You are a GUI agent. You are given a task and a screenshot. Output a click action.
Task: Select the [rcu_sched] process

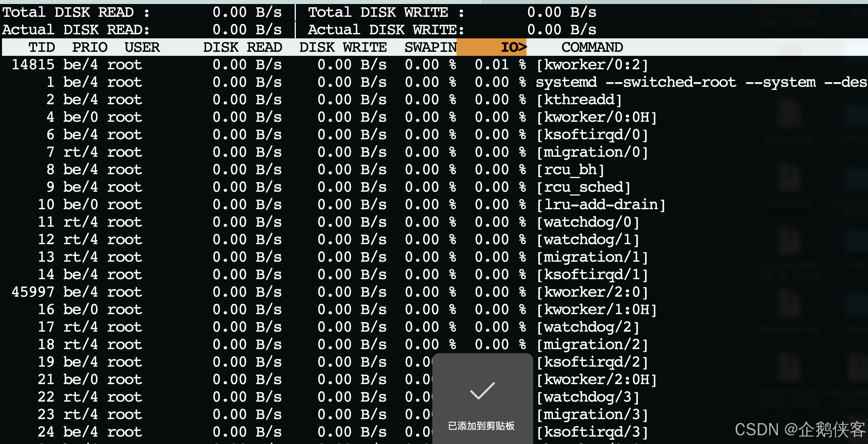(x=583, y=187)
